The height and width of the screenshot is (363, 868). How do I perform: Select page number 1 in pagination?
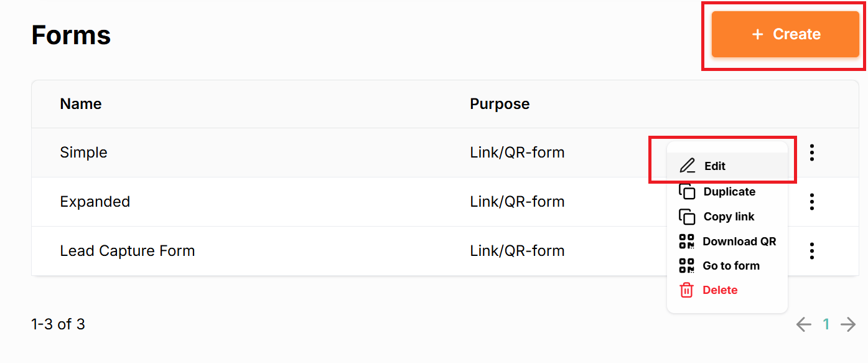click(826, 324)
